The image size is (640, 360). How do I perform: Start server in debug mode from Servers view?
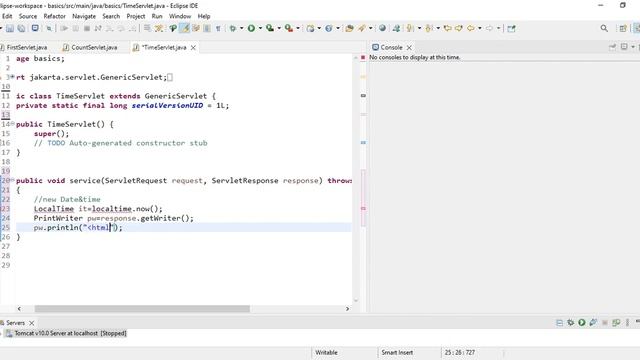[571, 322]
